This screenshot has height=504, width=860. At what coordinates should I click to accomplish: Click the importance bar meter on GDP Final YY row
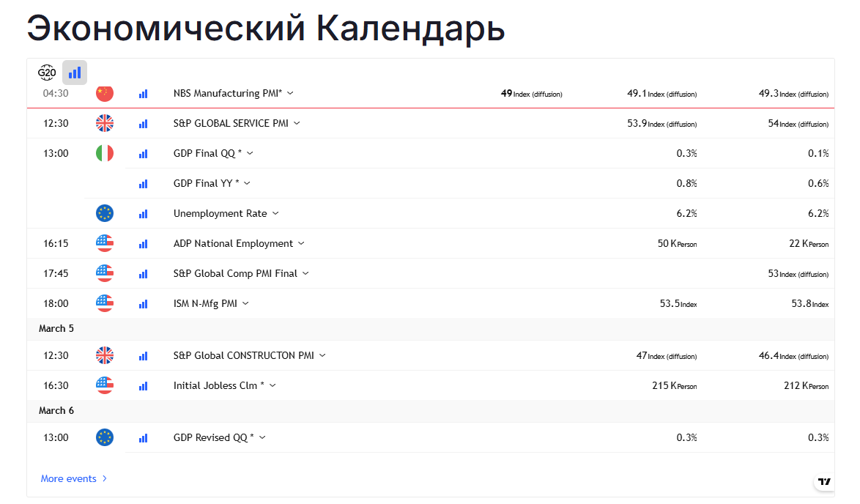[143, 183]
